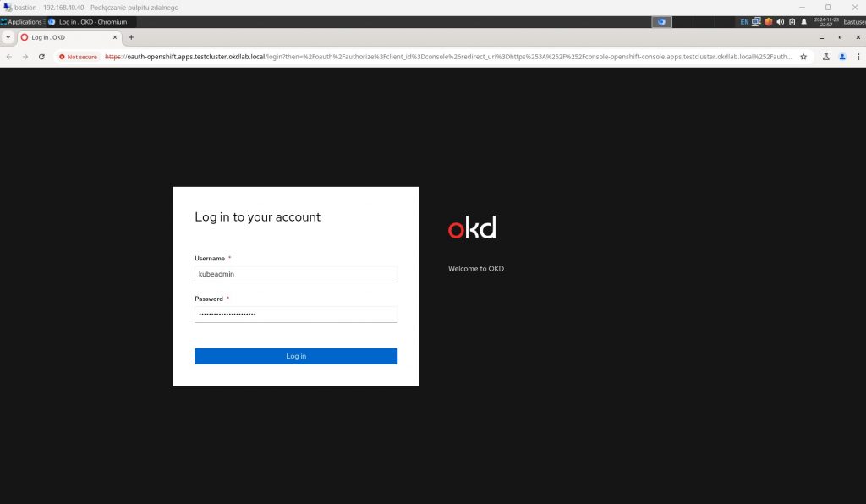
Task: Reload the OKD login page
Action: [x=41, y=57]
